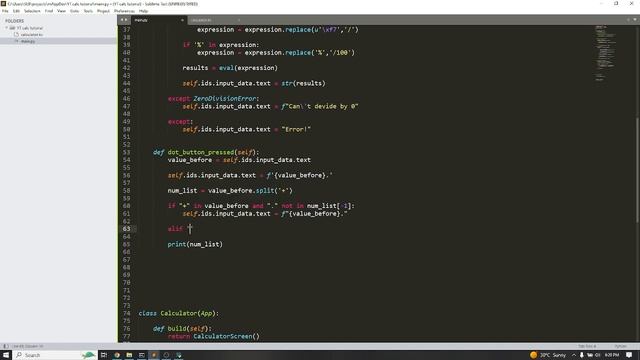This screenshot has height=360, width=640.
Task: Click the minimap code overview
Action: (605, 53)
